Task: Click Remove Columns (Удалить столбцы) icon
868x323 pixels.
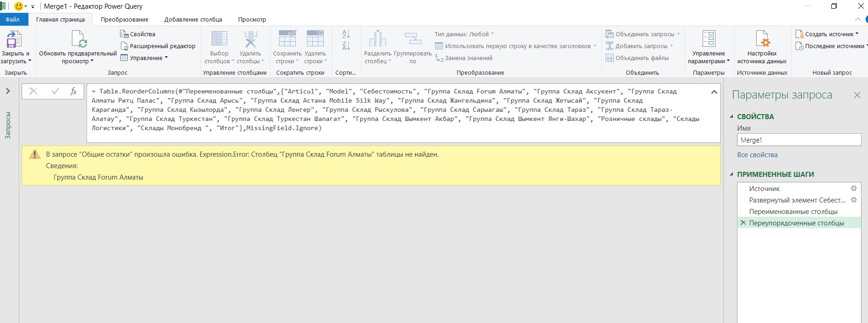Action: 250,39
